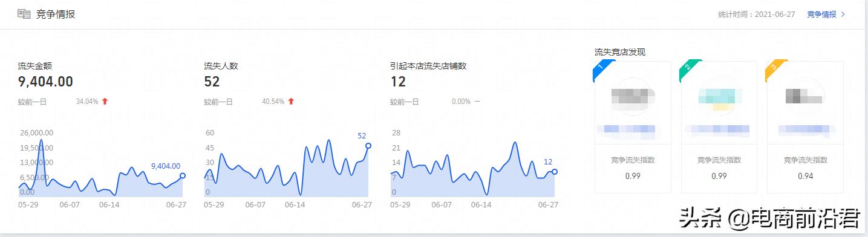Click the 34.04% change percentage
Screen dimensions: 868x237
click(x=87, y=102)
